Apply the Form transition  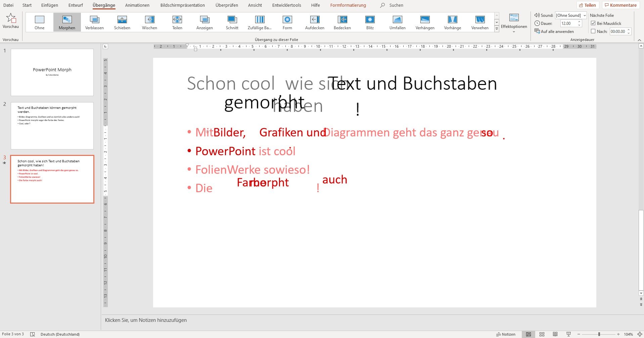(x=287, y=22)
